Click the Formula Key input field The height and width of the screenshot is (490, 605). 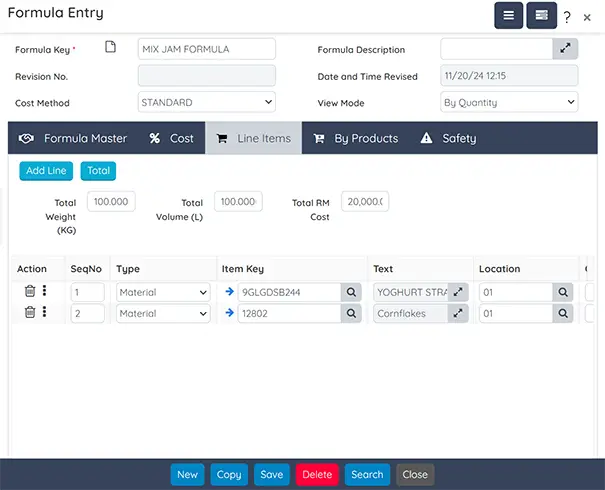coord(206,49)
